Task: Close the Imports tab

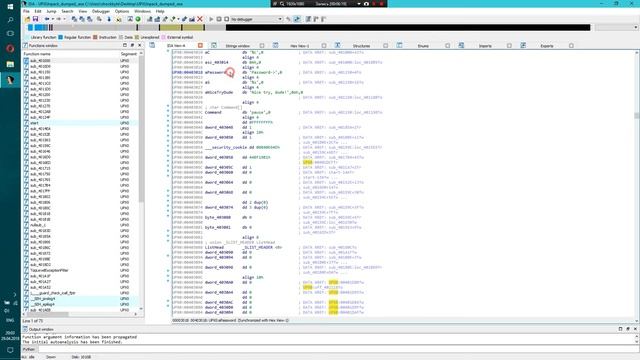Action: tap(509, 46)
